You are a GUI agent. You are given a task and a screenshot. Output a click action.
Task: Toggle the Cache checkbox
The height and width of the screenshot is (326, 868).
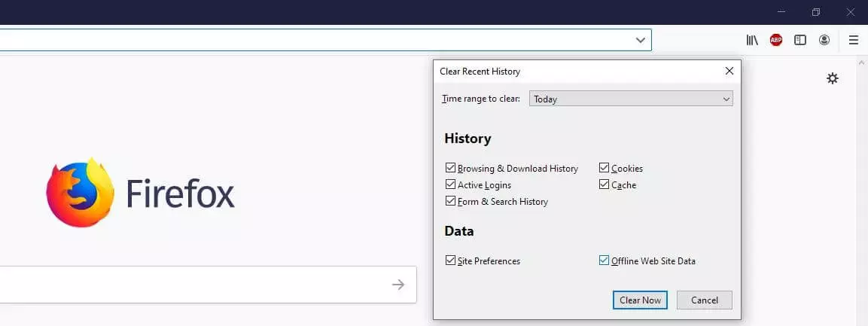pyautogui.click(x=604, y=184)
